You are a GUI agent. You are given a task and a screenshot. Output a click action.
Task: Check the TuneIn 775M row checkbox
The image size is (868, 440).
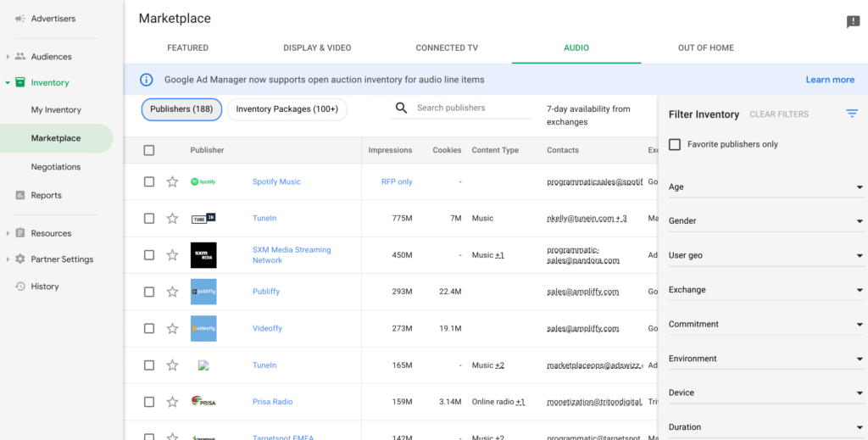149,218
